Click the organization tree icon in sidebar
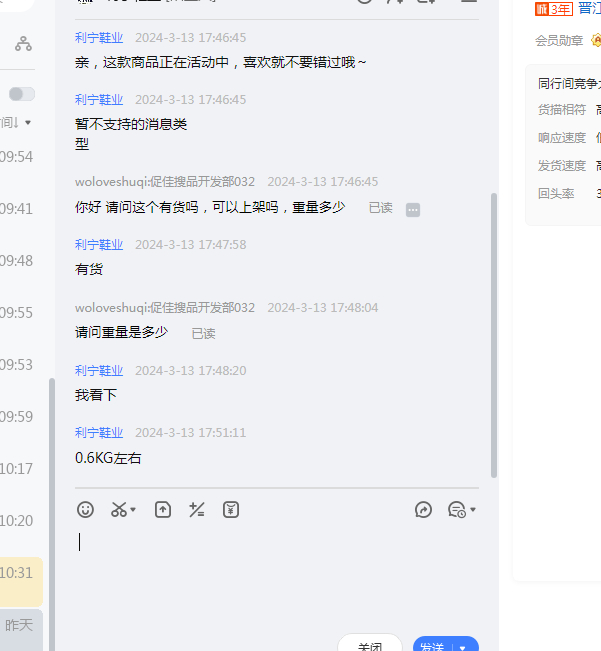601x651 pixels. click(x=23, y=44)
